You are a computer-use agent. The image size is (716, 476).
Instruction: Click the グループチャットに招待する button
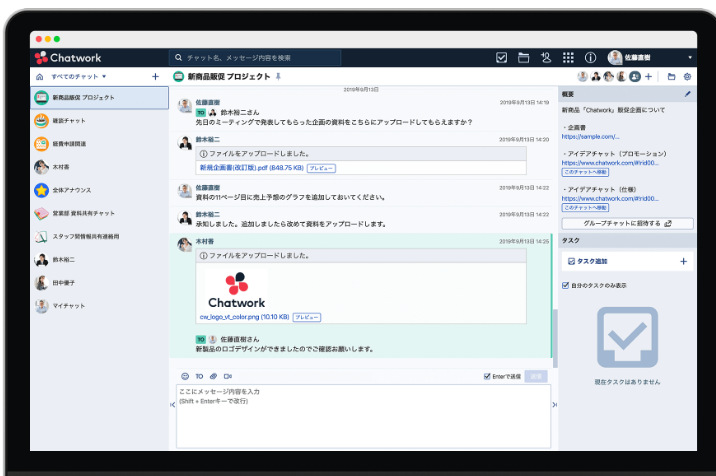pos(627,223)
